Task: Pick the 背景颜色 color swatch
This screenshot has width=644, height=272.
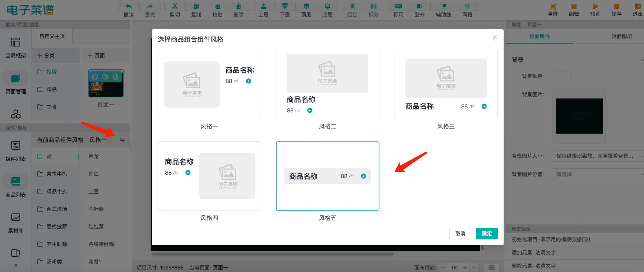Action: pos(562,76)
